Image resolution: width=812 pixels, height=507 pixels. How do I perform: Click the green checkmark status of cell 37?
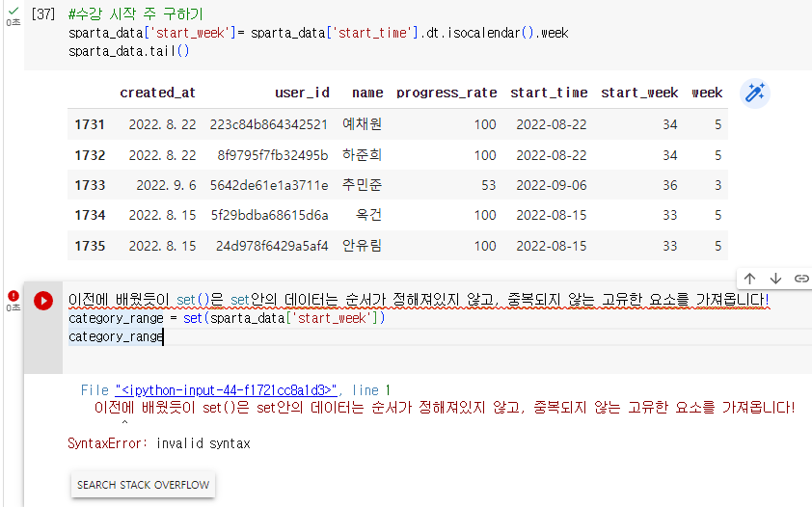point(14,11)
